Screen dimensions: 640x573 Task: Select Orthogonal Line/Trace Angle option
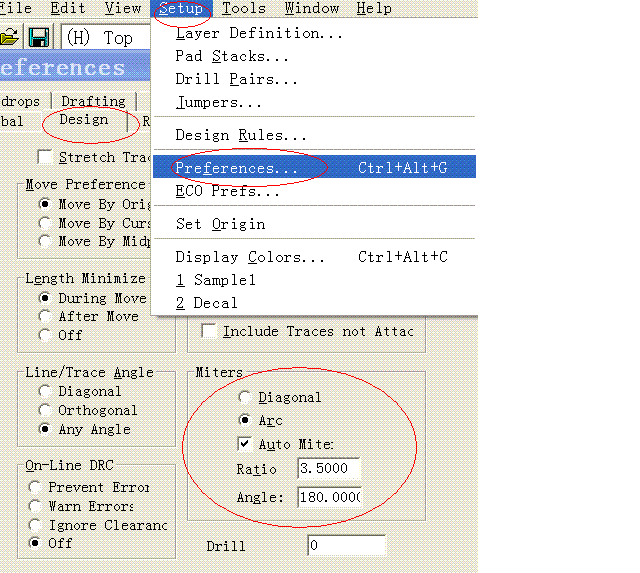point(44,410)
